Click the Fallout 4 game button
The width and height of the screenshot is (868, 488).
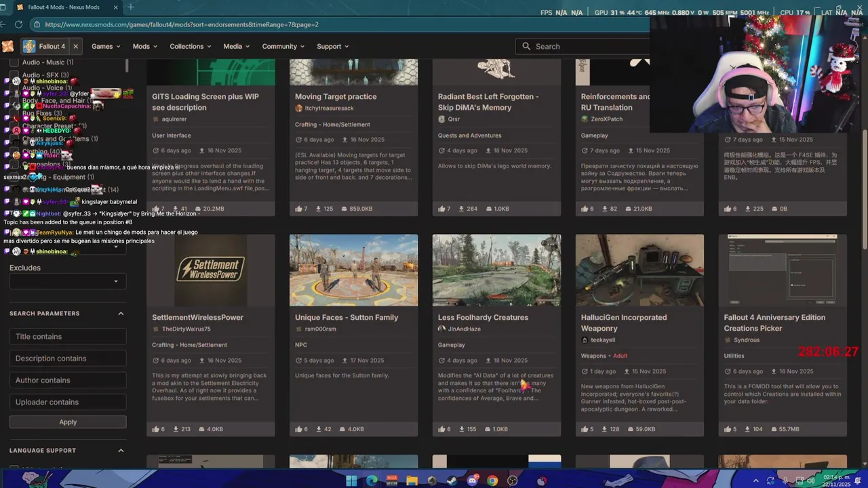point(44,46)
